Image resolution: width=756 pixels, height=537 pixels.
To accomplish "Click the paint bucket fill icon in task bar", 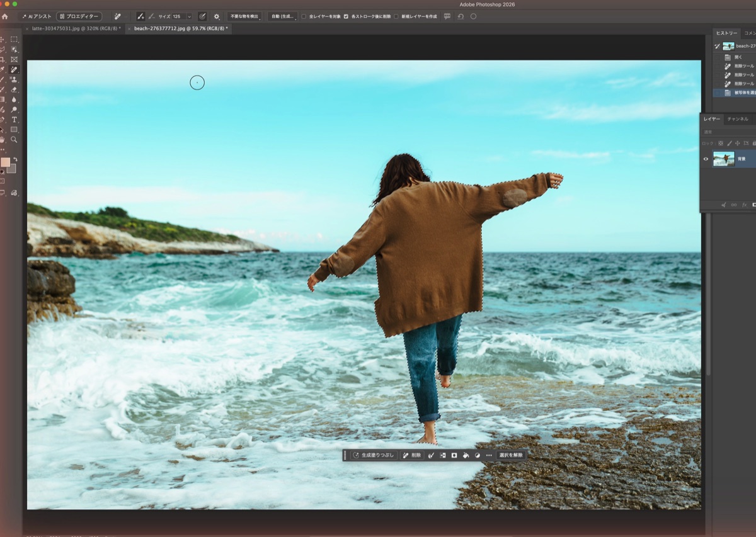I will click(466, 455).
